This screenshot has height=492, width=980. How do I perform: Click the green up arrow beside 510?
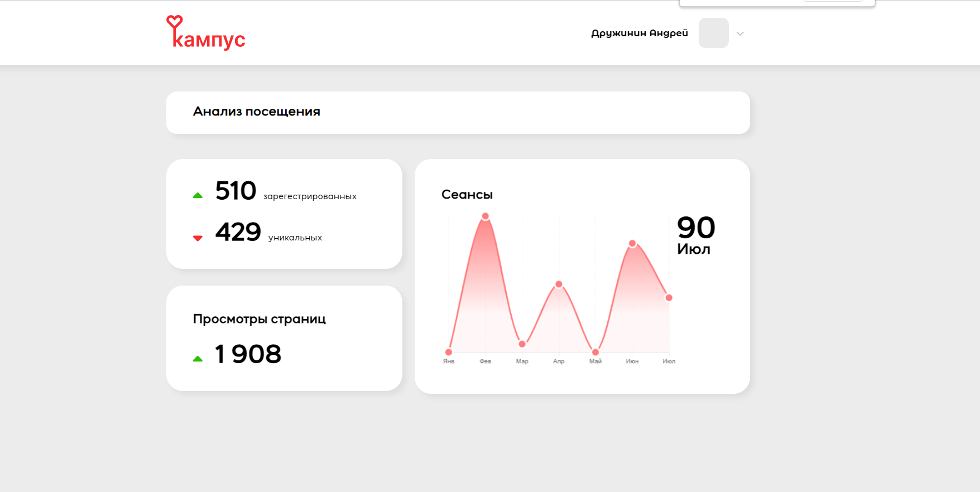click(198, 195)
